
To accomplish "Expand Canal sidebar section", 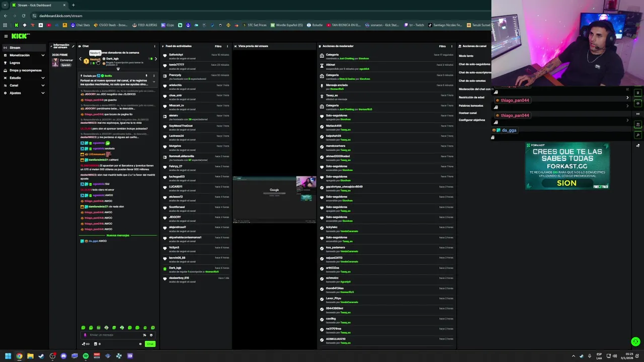I will point(24,85).
